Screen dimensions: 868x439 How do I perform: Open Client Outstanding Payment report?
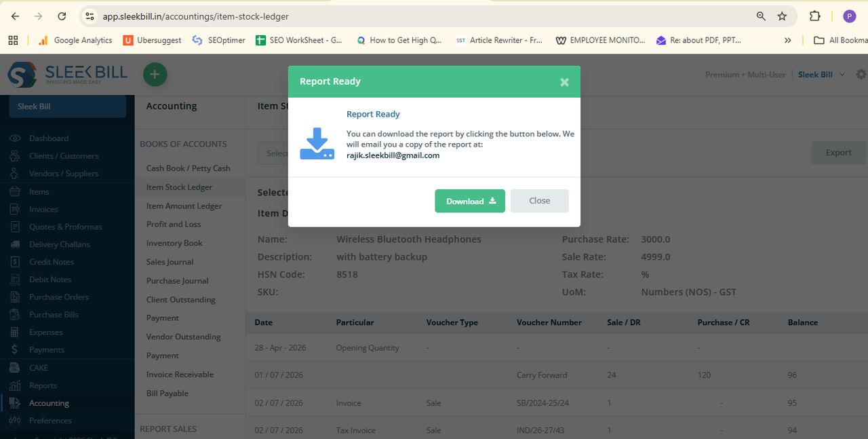tap(181, 309)
